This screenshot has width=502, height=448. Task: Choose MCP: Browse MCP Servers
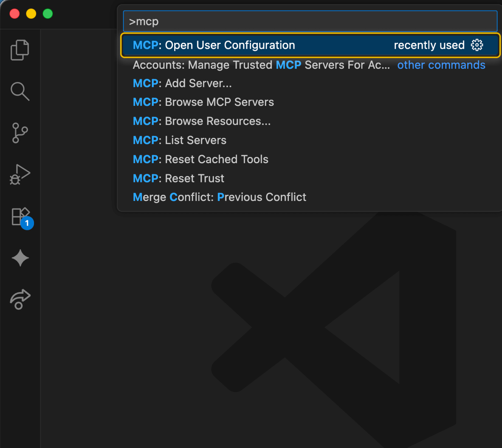point(203,102)
